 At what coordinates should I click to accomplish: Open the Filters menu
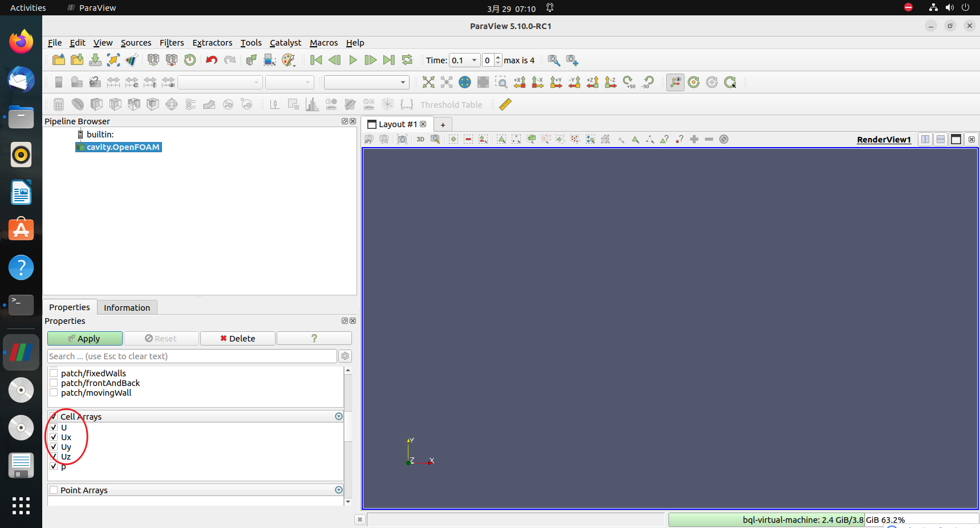coord(172,43)
